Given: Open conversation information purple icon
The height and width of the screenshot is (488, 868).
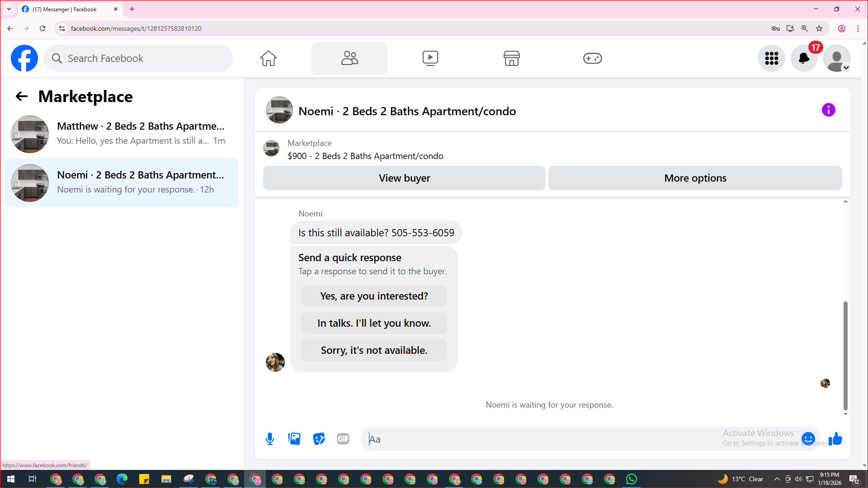Looking at the screenshot, I should point(828,110).
